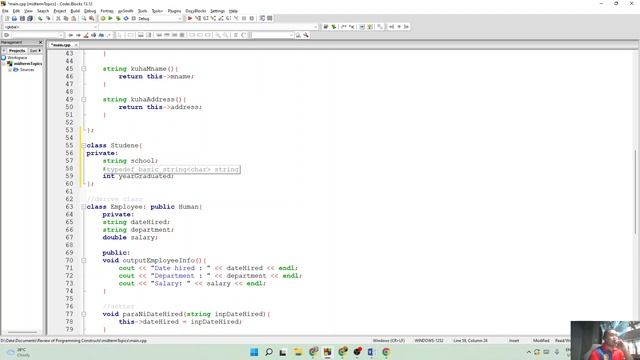Open the Project menu

60,11
